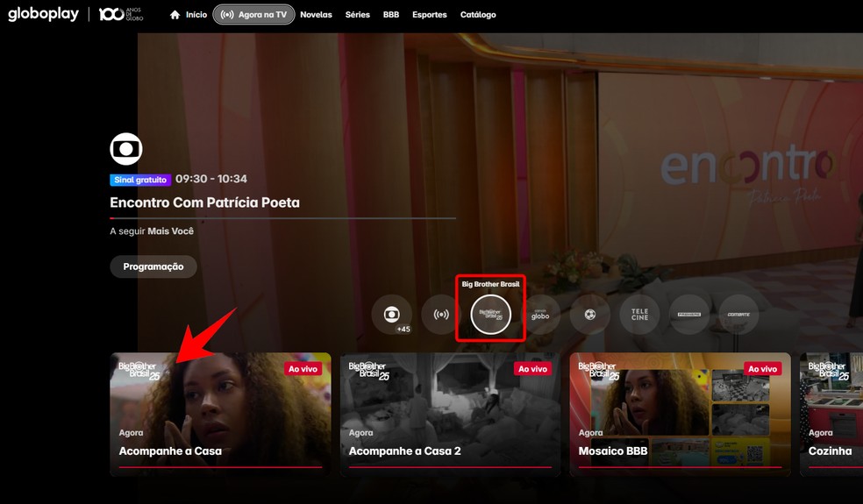Go to the BBB menu

coord(391,15)
